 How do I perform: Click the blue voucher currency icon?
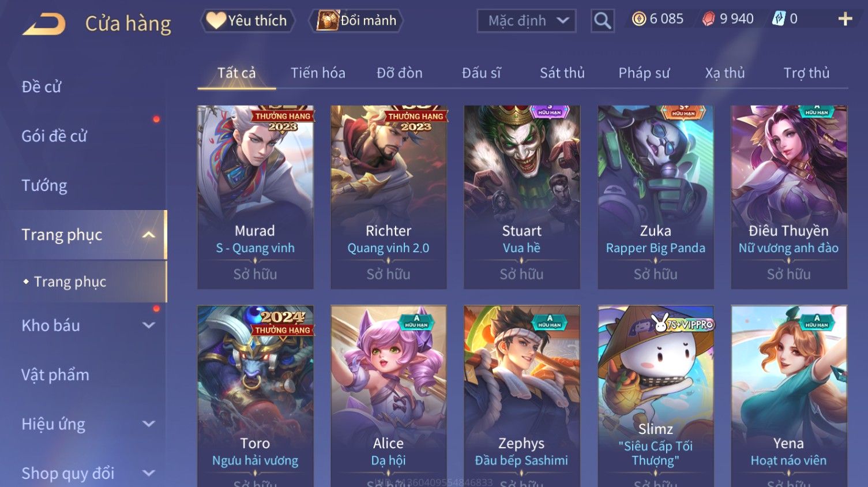(779, 19)
